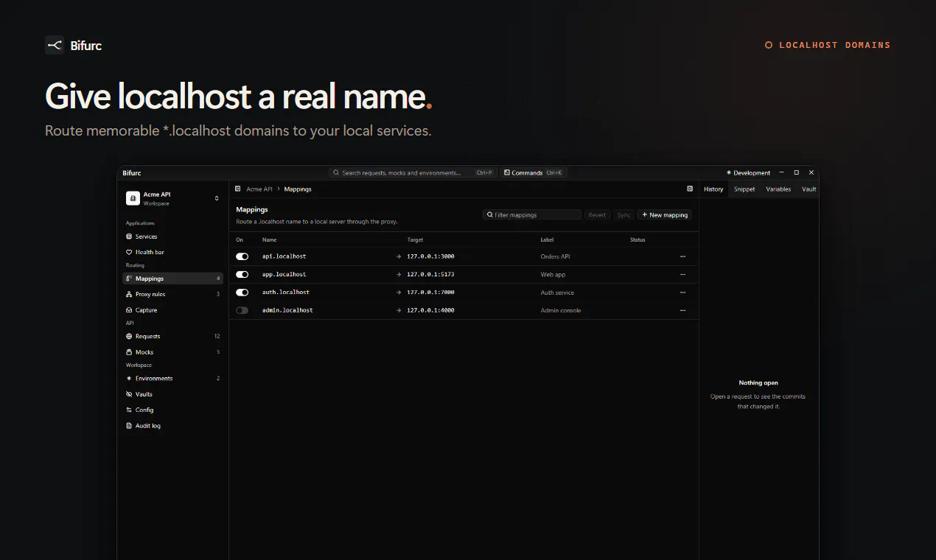Switch to the Snippet tab
936x560 pixels.
pyautogui.click(x=744, y=189)
